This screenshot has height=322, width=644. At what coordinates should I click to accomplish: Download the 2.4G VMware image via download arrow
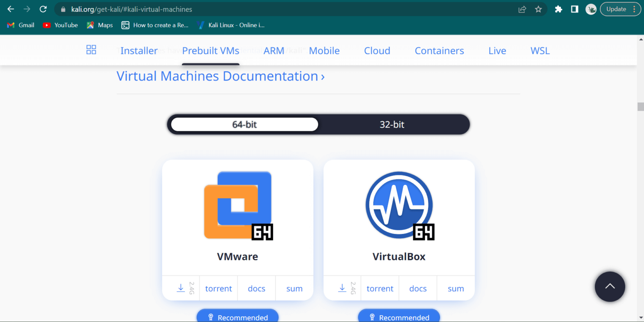(x=181, y=288)
